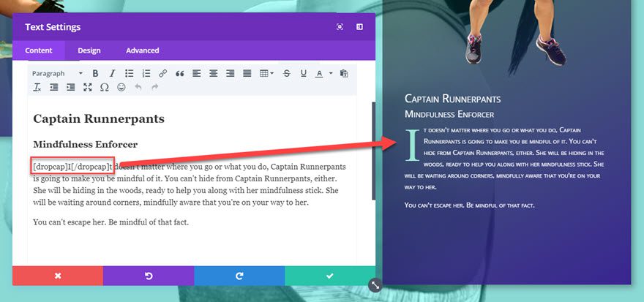Click the large dropcap letter in preview
Screen dimensions: 644x302
[412, 145]
